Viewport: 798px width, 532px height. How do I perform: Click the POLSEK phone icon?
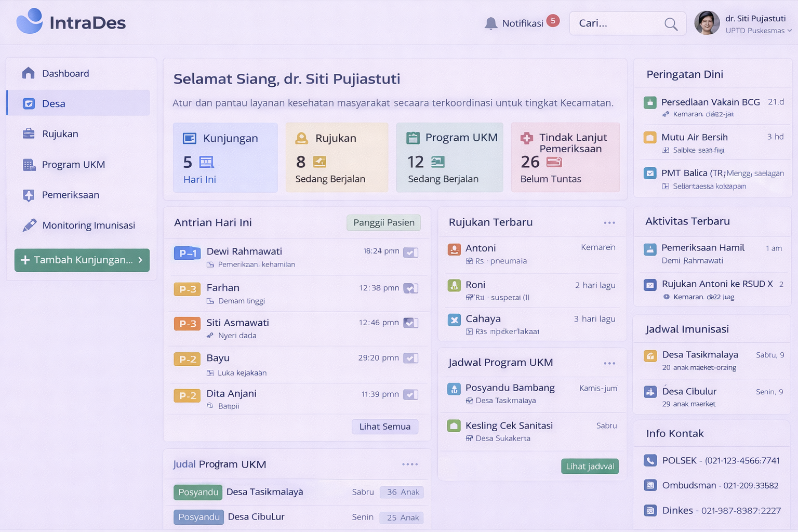(x=650, y=461)
